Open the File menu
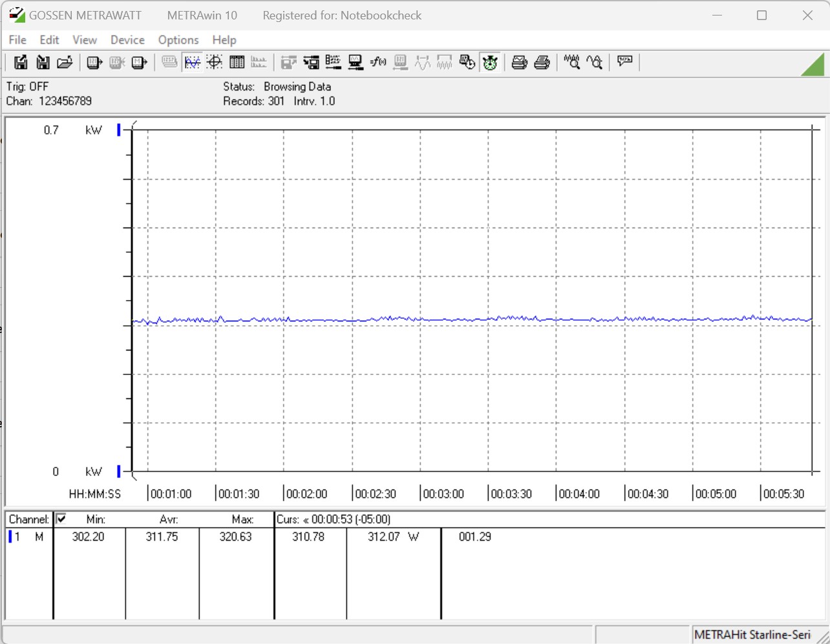Screen dimensions: 830x644 [x=17, y=40]
